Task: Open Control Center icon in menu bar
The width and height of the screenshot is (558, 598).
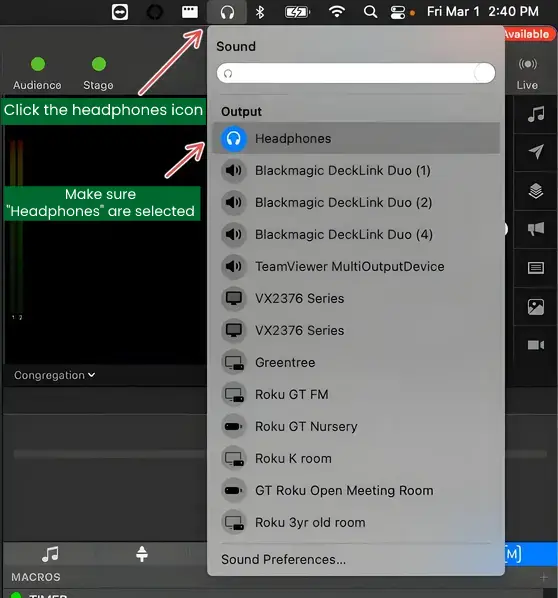Action: point(397,12)
